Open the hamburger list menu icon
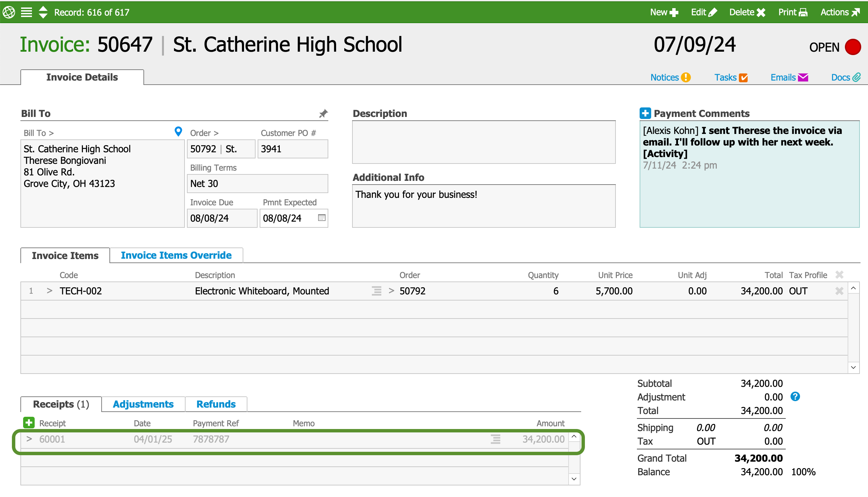Screen dimensions: 868x497 coord(27,12)
